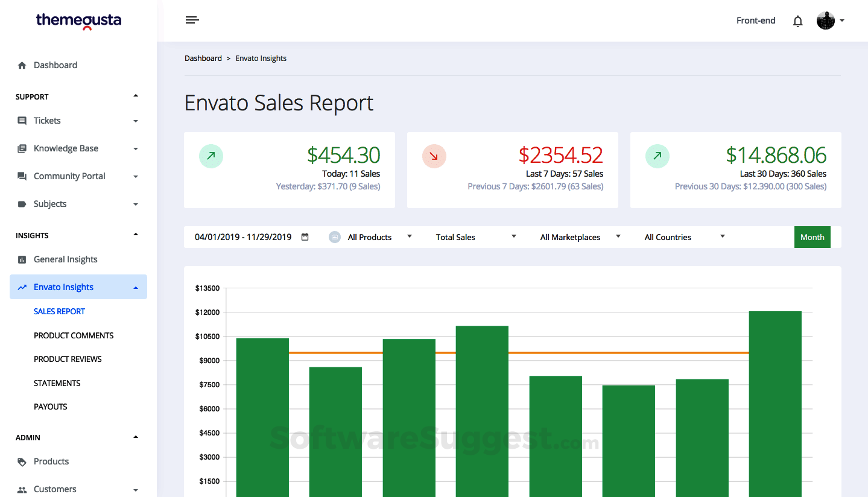Click the Dashboard home icon

coord(22,65)
